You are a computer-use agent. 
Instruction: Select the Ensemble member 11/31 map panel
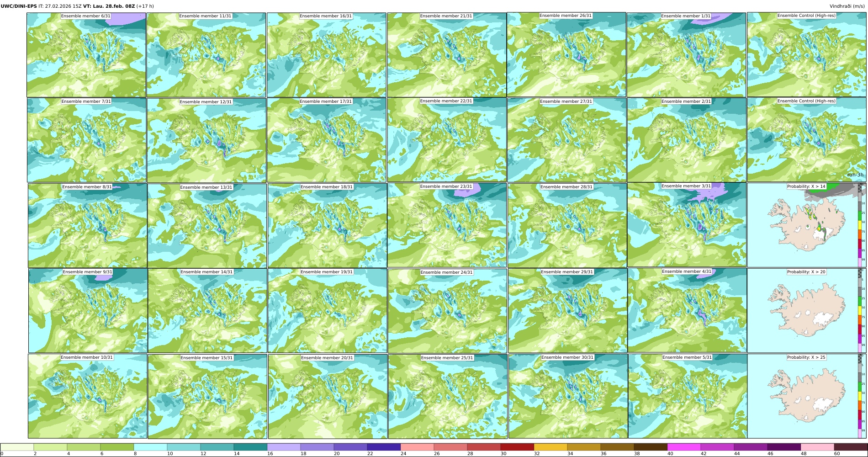tap(206, 55)
